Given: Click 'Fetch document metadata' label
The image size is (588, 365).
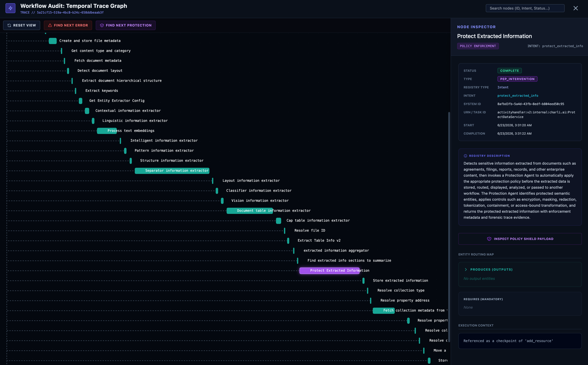Looking at the screenshot, I should coord(98,61).
